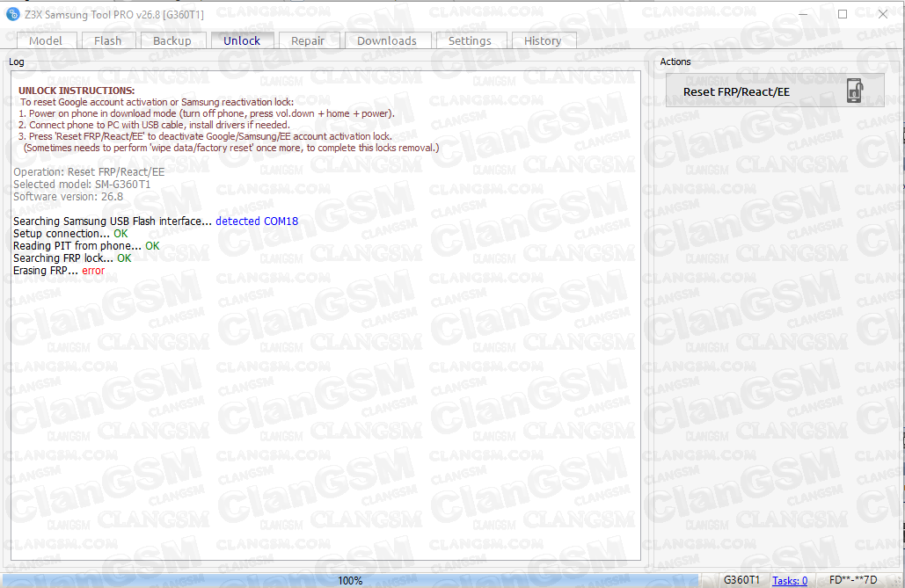Close the Z3X Samsung Tool window
Image resolution: width=905 pixels, height=588 pixels.
882,14
